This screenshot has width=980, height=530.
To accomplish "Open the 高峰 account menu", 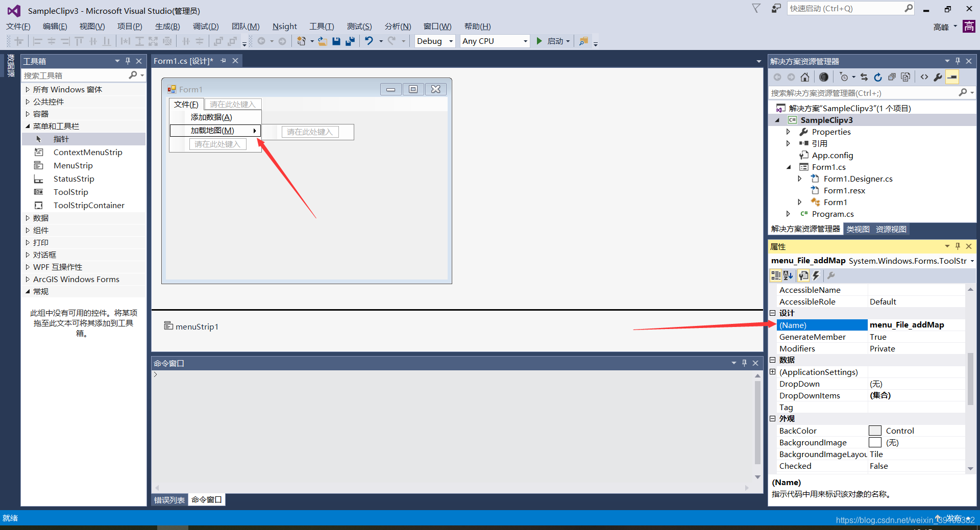I will (945, 27).
